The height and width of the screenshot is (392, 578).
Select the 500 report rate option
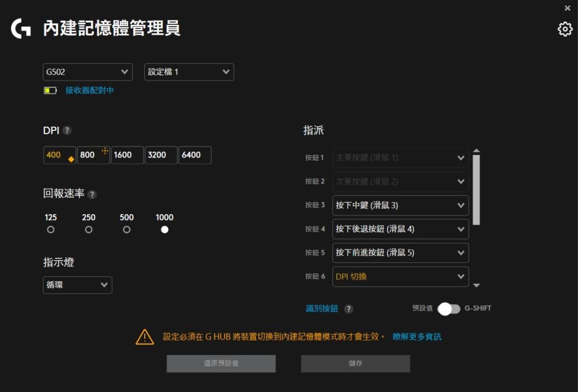(x=126, y=229)
